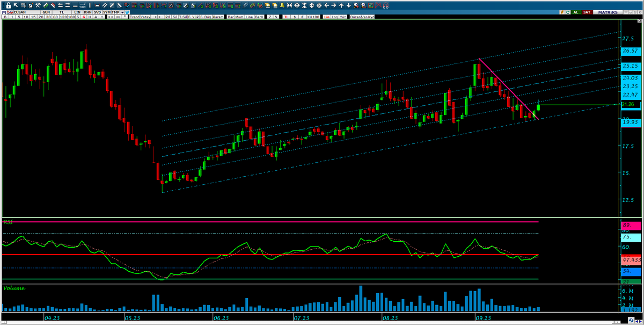The width and height of the screenshot is (644, 325).
Task: Click the bell alarm icon
Action: pos(282,5)
